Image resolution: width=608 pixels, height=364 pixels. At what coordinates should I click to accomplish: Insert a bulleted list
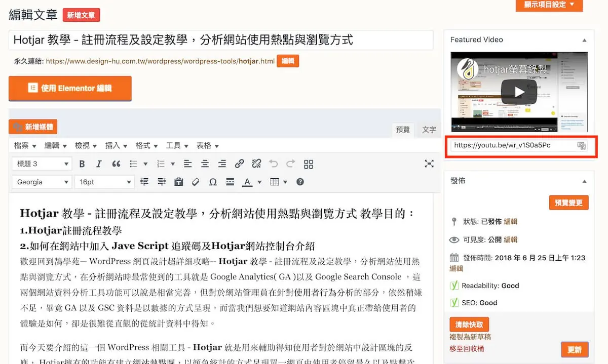pyautogui.click(x=134, y=164)
